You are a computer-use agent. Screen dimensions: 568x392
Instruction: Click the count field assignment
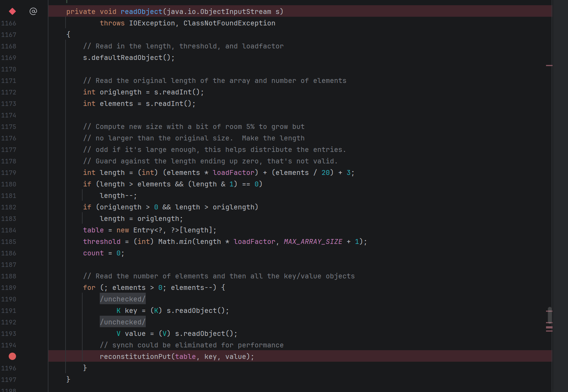tap(93, 253)
